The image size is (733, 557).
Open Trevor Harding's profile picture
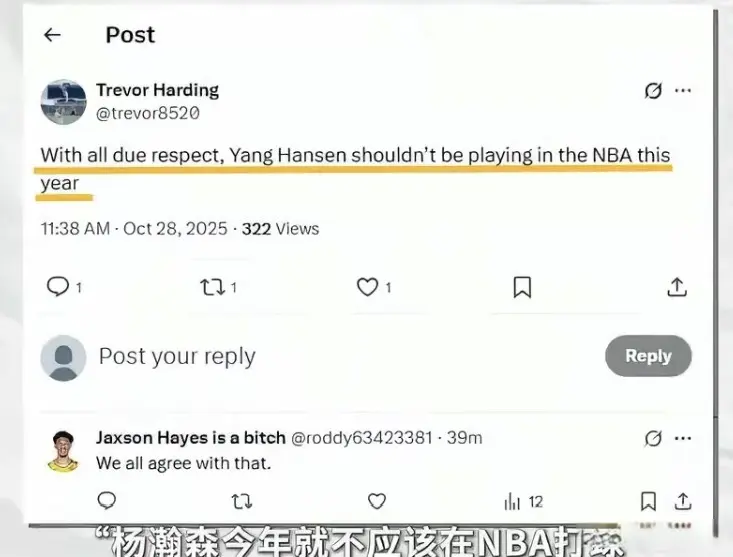64,102
